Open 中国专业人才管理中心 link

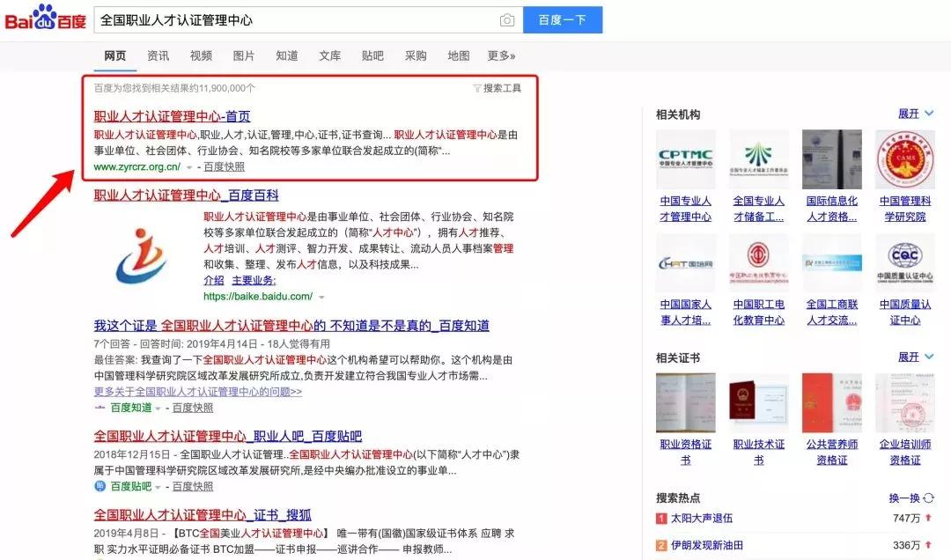click(x=686, y=209)
